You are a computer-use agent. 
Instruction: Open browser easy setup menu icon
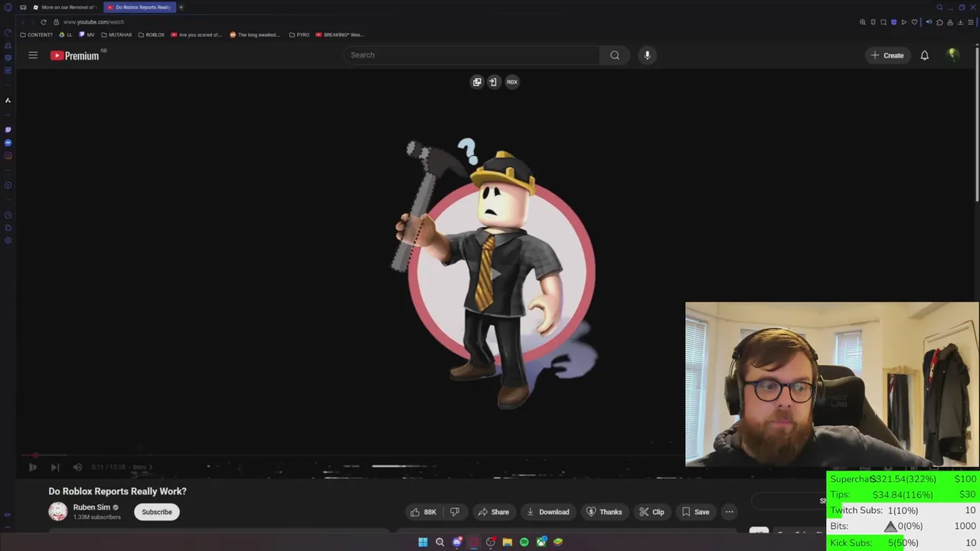971,22
